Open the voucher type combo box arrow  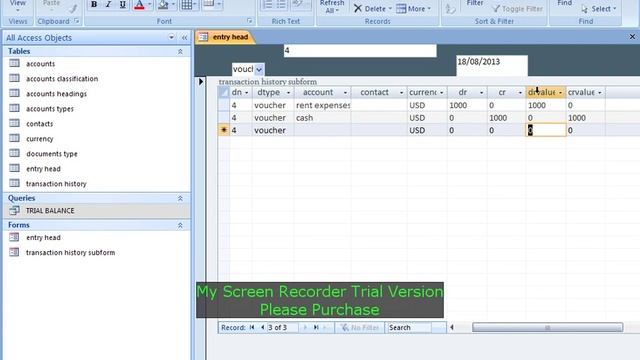(x=259, y=69)
